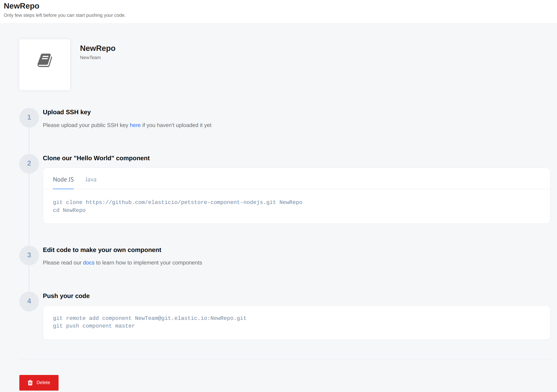Switch to the Java tab
The height and width of the screenshot is (392, 557).
click(x=91, y=179)
